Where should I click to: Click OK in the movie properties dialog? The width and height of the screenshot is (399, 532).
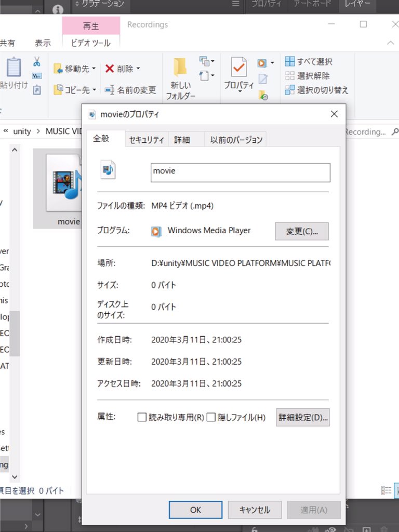tap(195, 510)
